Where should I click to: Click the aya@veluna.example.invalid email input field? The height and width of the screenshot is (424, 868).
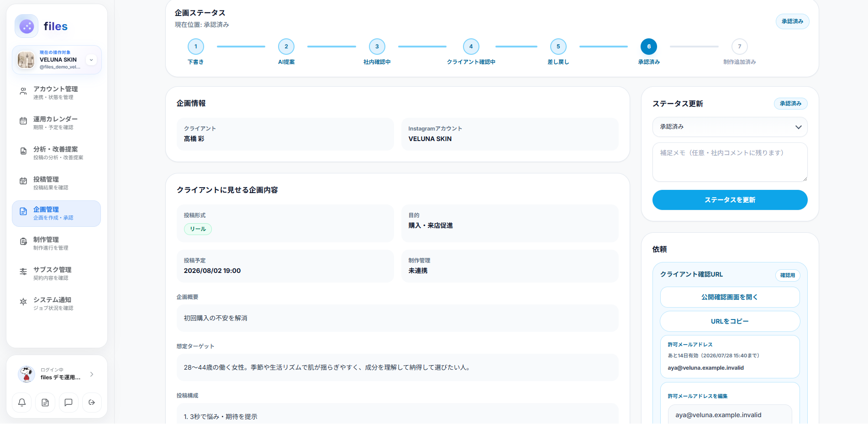point(730,415)
